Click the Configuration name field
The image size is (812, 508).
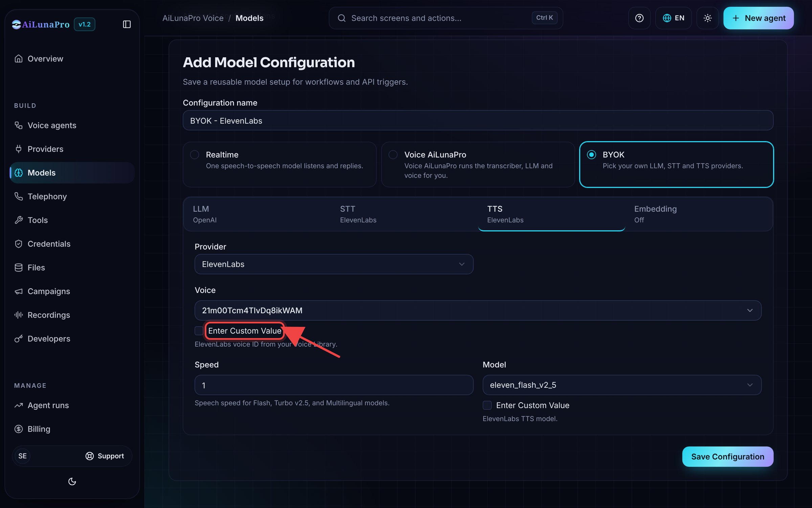478,121
